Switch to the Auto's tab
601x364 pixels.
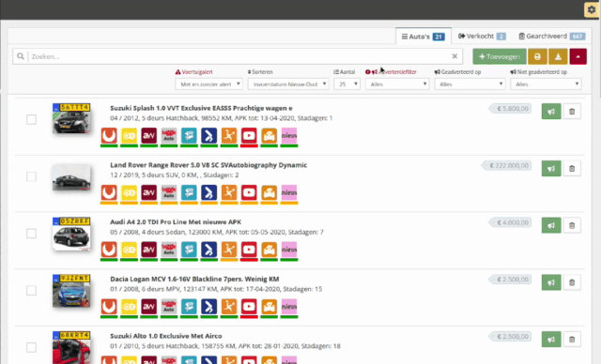[424, 37]
